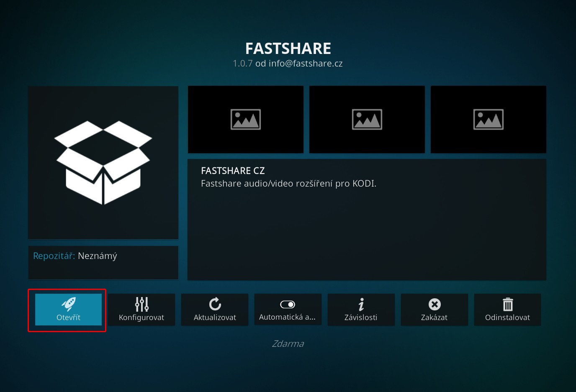Image resolution: width=576 pixels, height=392 pixels.
Task: Toggle the Automatická aktualizace switch
Action: click(288, 310)
